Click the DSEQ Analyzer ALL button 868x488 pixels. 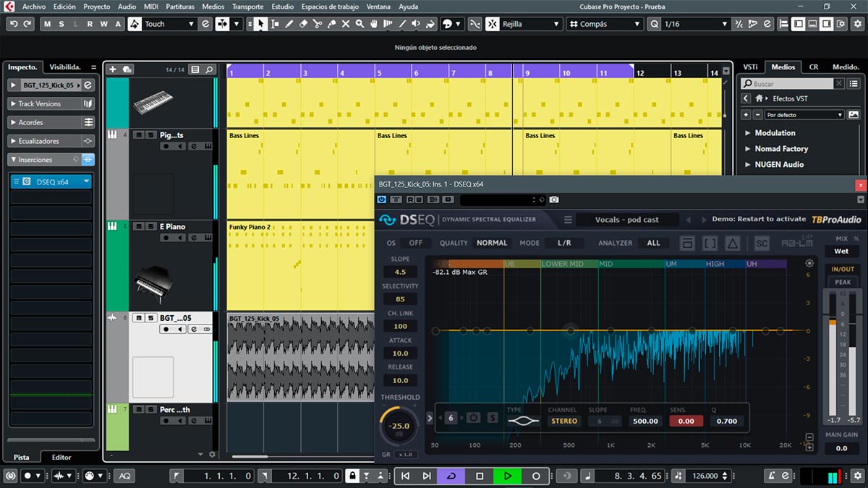653,243
